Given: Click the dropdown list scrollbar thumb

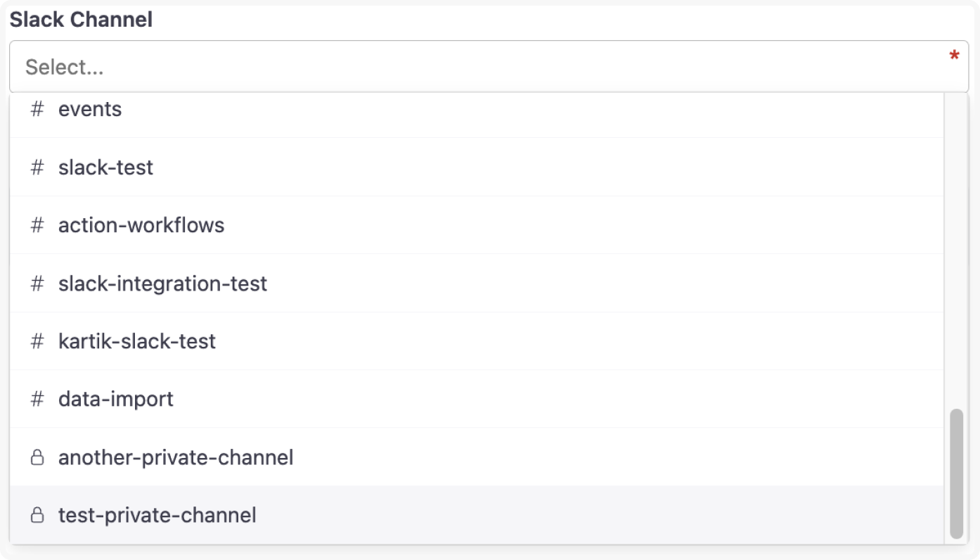Looking at the screenshot, I should coord(956,473).
